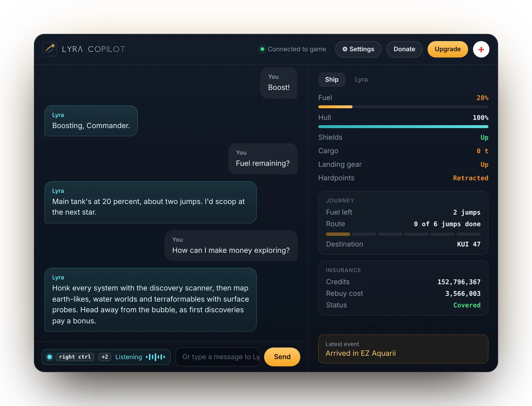Click the Hull '100%' value

coord(480,118)
